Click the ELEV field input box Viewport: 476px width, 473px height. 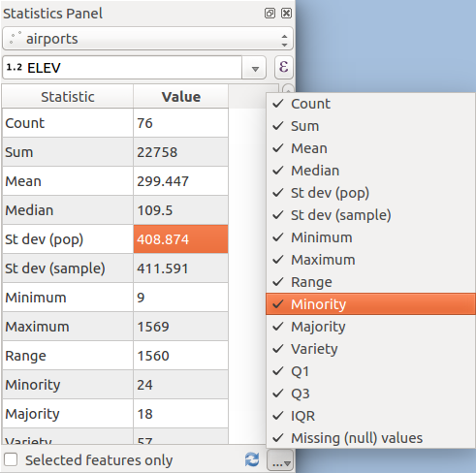pyautogui.click(x=122, y=68)
